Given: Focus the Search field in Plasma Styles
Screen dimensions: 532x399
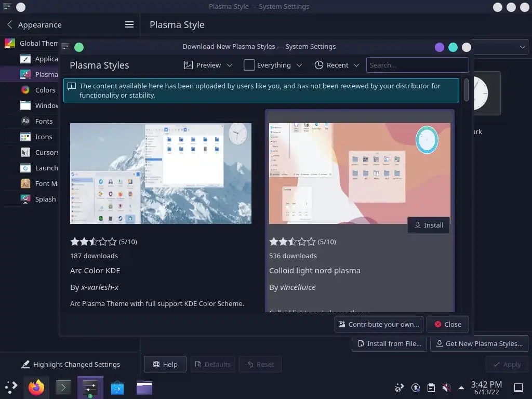Looking at the screenshot, I should (x=417, y=65).
